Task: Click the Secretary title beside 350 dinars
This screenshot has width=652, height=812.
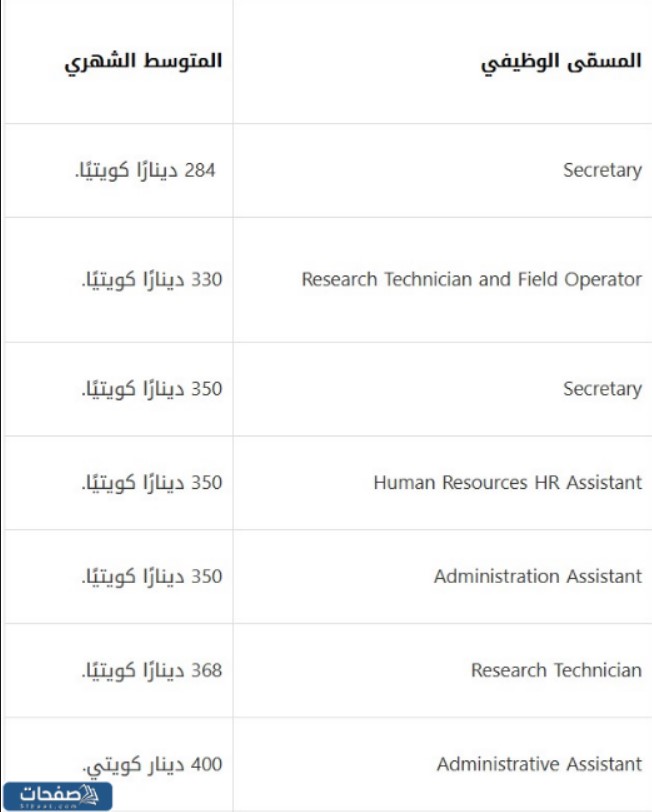Action: coord(602,389)
